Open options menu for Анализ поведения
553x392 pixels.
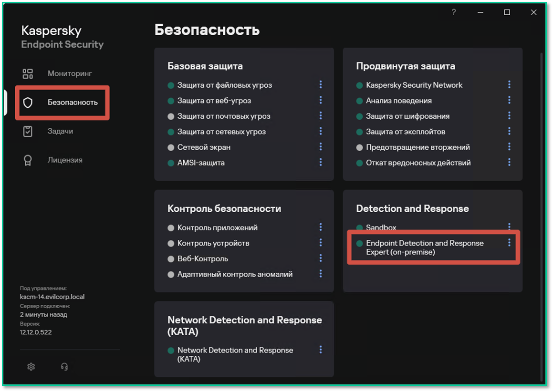(509, 100)
